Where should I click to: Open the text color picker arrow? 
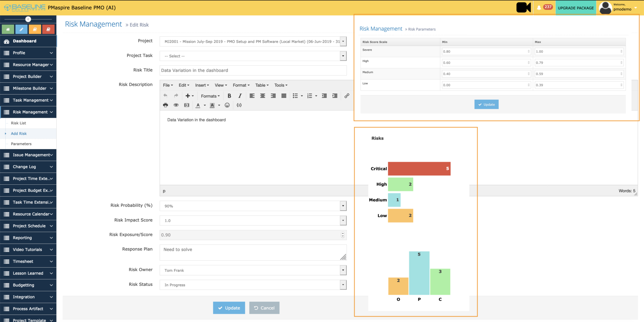[x=205, y=105]
